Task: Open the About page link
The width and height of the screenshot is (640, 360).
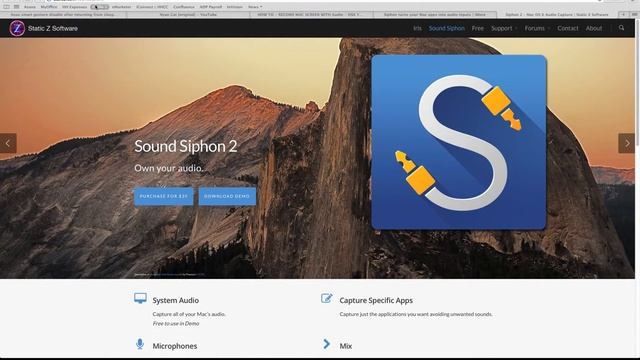Action: coord(593,28)
